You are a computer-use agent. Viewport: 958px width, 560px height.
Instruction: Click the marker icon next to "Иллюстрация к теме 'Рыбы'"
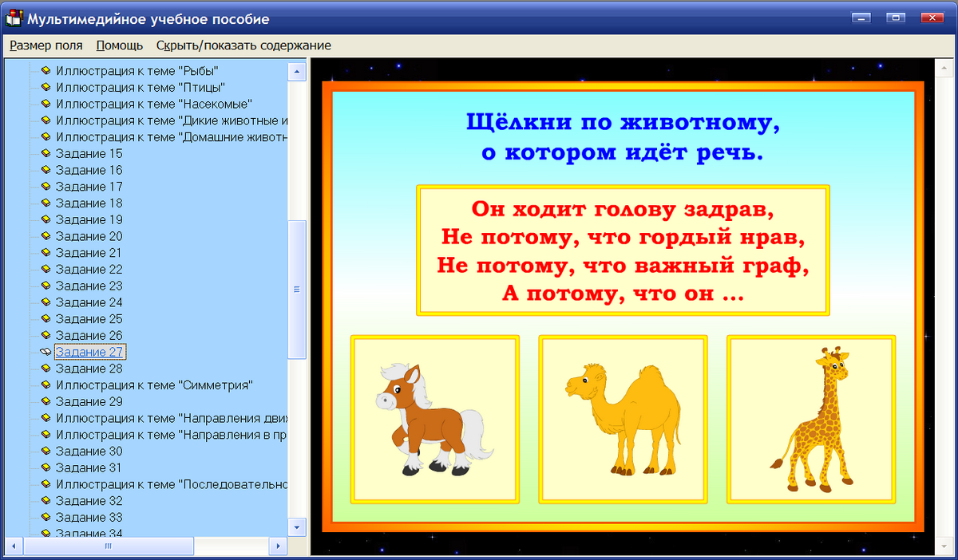46,70
